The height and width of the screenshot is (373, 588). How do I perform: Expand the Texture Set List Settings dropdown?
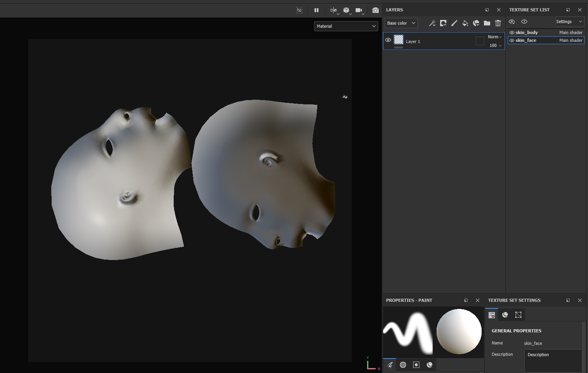(569, 22)
